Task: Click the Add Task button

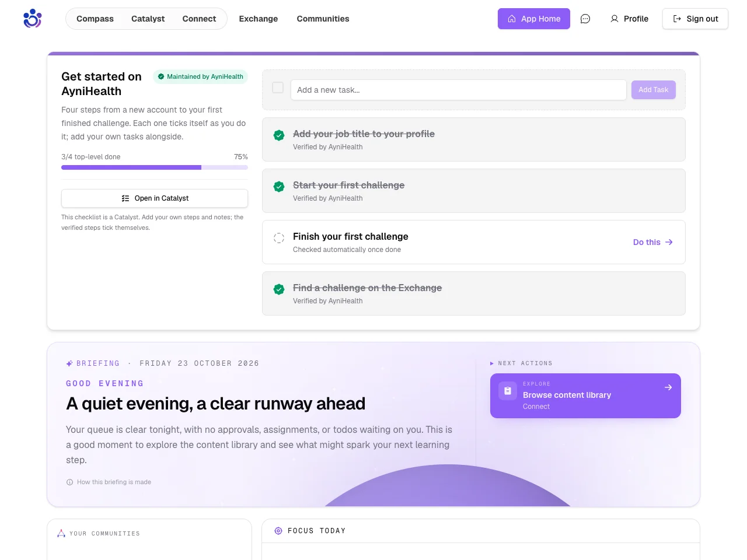Action: [x=654, y=90]
